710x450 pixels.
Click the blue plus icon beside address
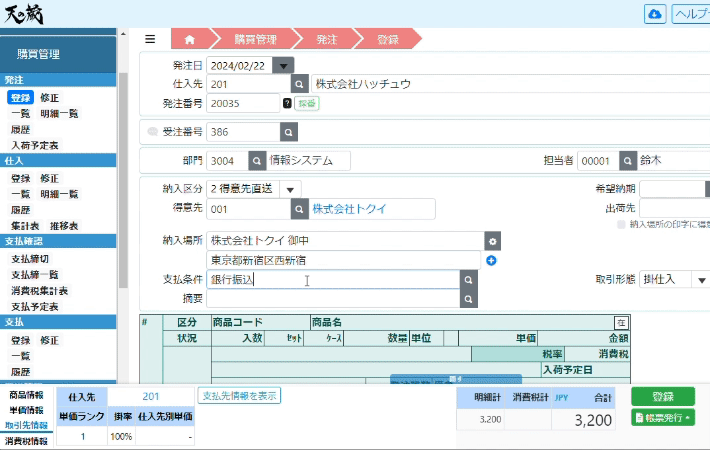[491, 261]
